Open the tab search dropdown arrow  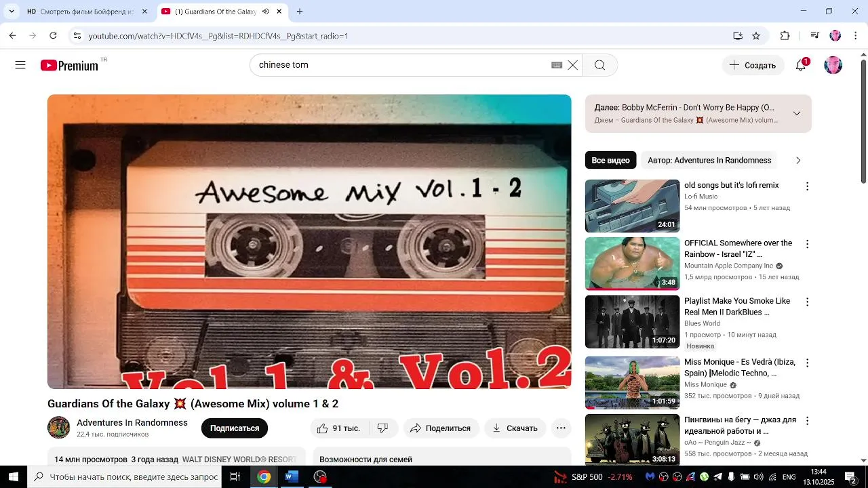[x=12, y=12]
